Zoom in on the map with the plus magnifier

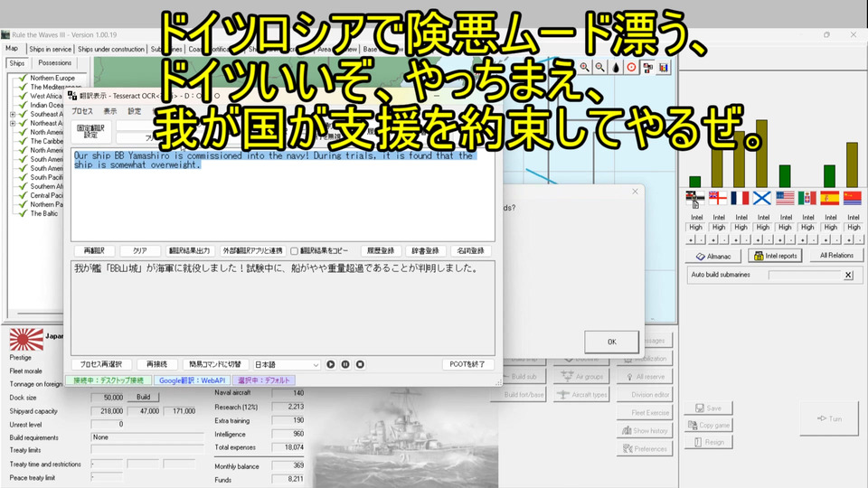585,68
